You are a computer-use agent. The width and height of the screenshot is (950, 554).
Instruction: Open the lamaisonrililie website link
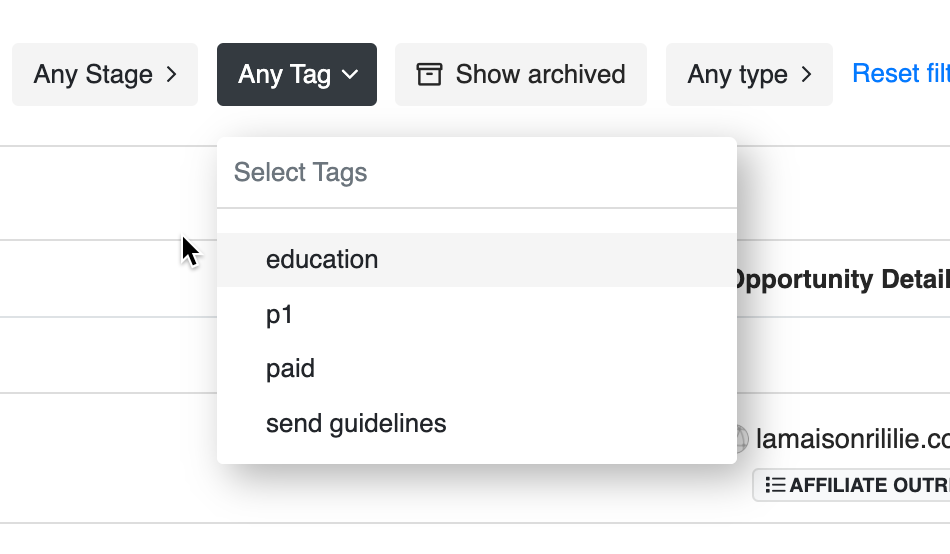pos(852,439)
